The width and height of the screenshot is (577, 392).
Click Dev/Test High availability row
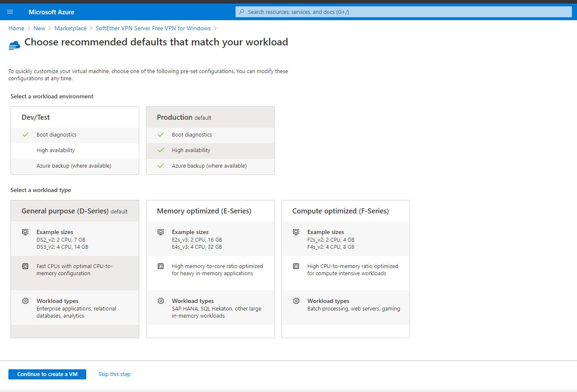[75, 150]
